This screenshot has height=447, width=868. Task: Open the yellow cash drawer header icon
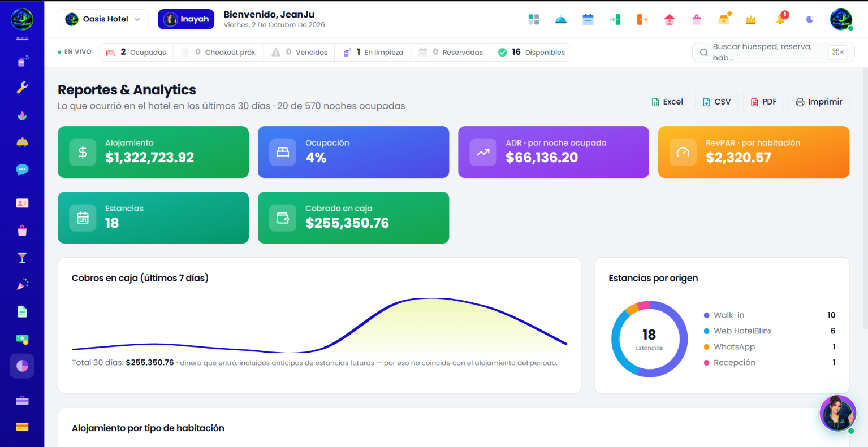724,19
